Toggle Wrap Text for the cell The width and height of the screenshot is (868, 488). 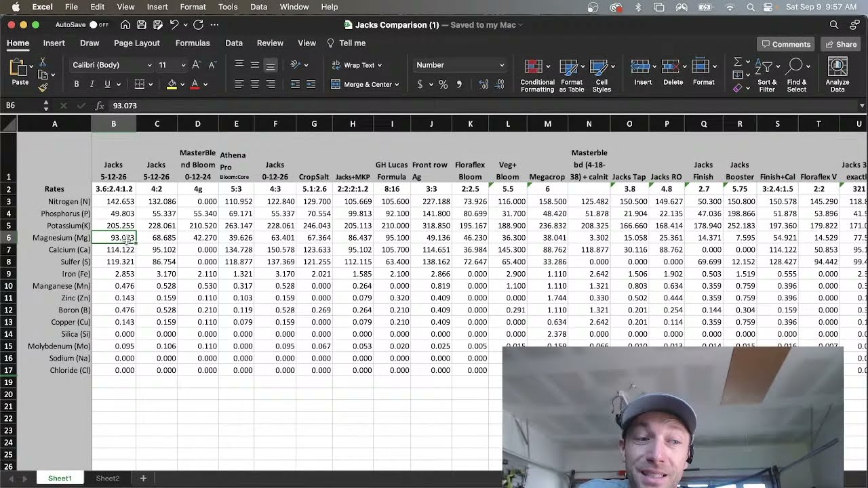point(357,65)
